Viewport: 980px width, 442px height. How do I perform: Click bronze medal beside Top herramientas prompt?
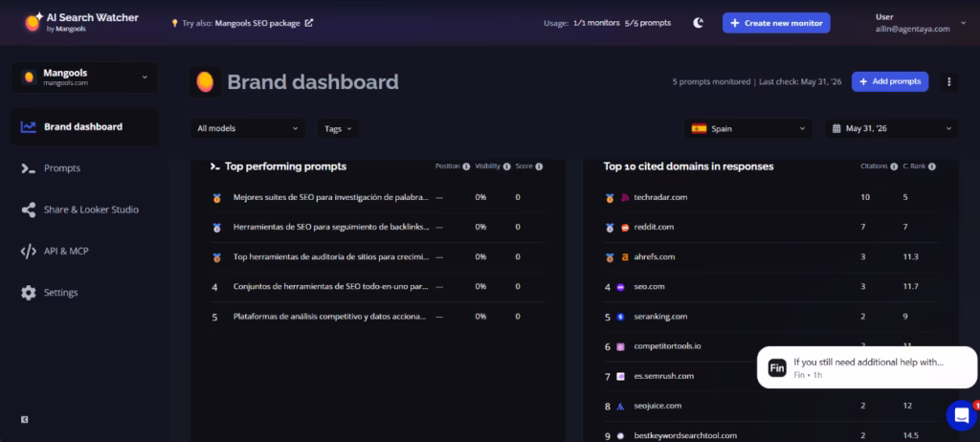point(217,257)
